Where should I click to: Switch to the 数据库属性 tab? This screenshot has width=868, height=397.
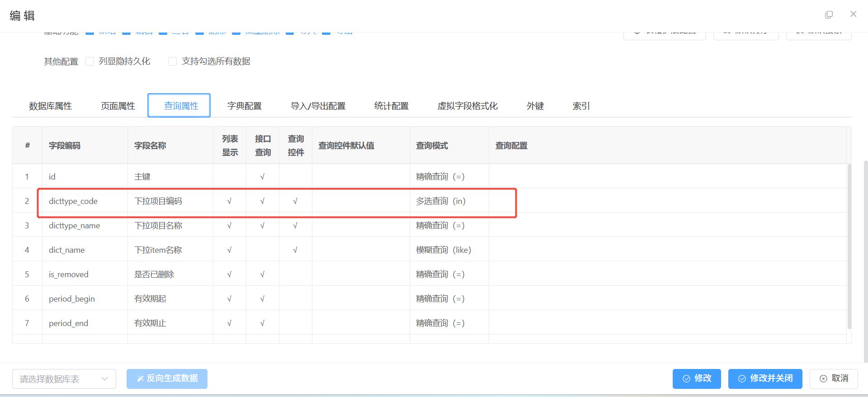tap(50, 106)
